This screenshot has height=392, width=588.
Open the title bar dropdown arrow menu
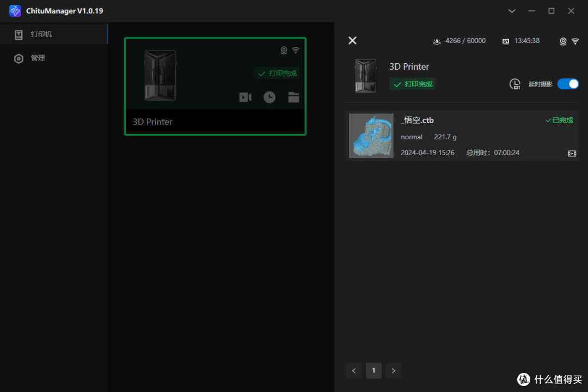(x=512, y=11)
